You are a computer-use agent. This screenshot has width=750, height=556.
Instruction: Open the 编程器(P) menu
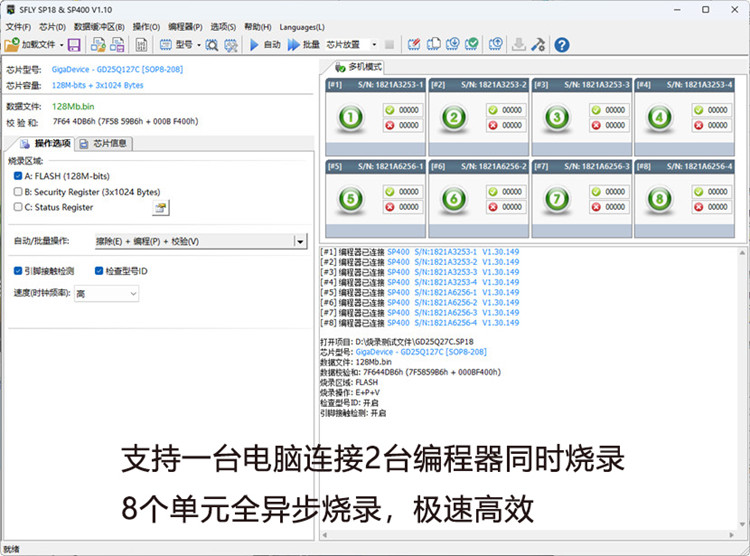(185, 27)
